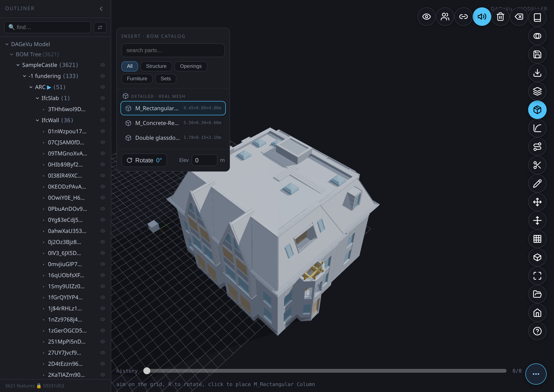
Task: Select the four-way move tool
Action: [x=537, y=202]
